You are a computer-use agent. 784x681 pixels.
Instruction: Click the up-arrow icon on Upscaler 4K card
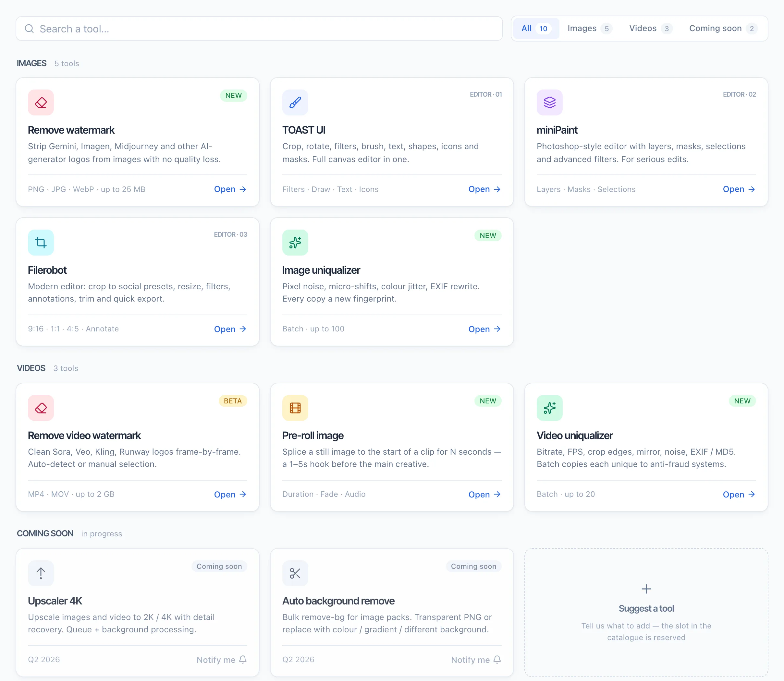[x=41, y=573]
